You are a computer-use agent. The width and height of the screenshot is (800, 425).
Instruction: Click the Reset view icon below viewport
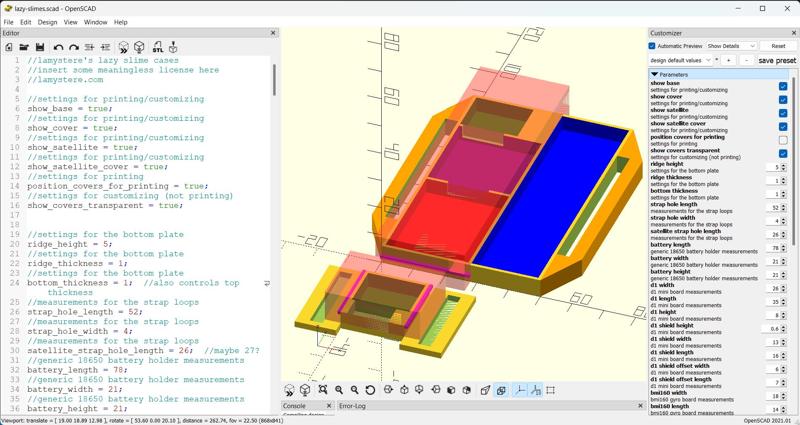click(370, 390)
